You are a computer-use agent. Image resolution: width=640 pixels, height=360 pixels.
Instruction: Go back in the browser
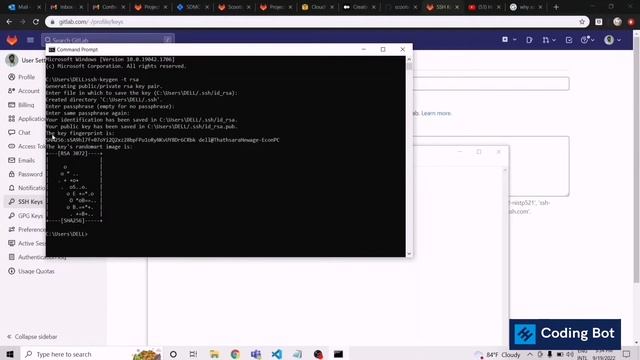9,22
